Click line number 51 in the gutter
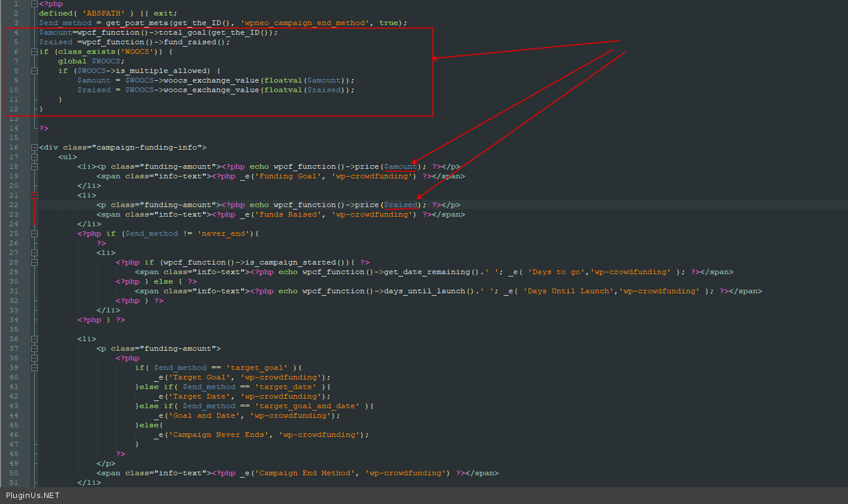This screenshot has height=504, width=848. (x=14, y=482)
